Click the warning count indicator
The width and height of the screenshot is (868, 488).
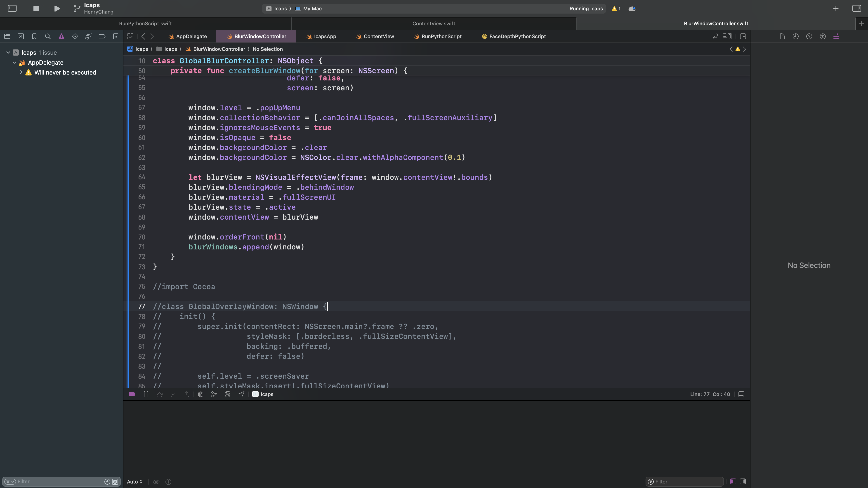[x=616, y=9]
